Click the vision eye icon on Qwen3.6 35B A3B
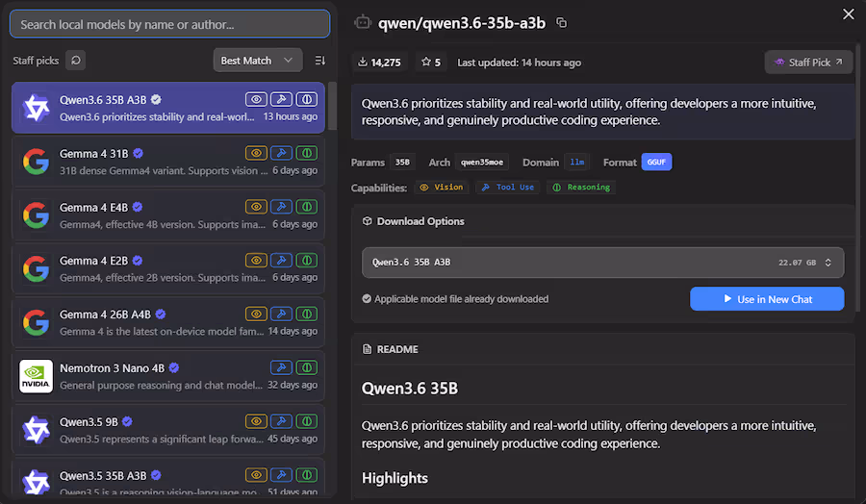Image resolution: width=866 pixels, height=504 pixels. 256,99
